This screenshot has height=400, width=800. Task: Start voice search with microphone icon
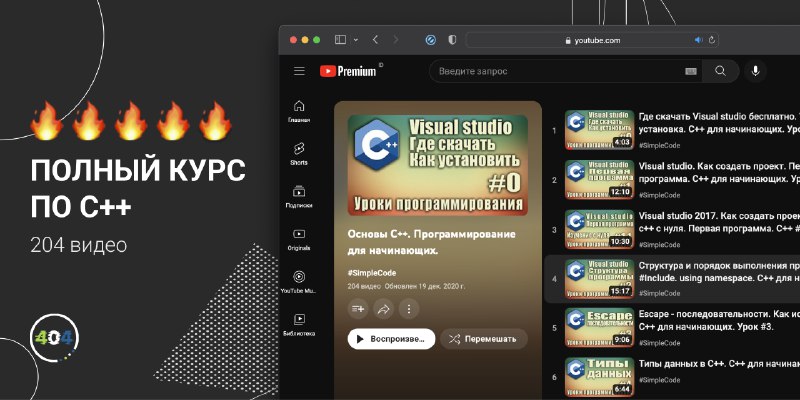[756, 71]
